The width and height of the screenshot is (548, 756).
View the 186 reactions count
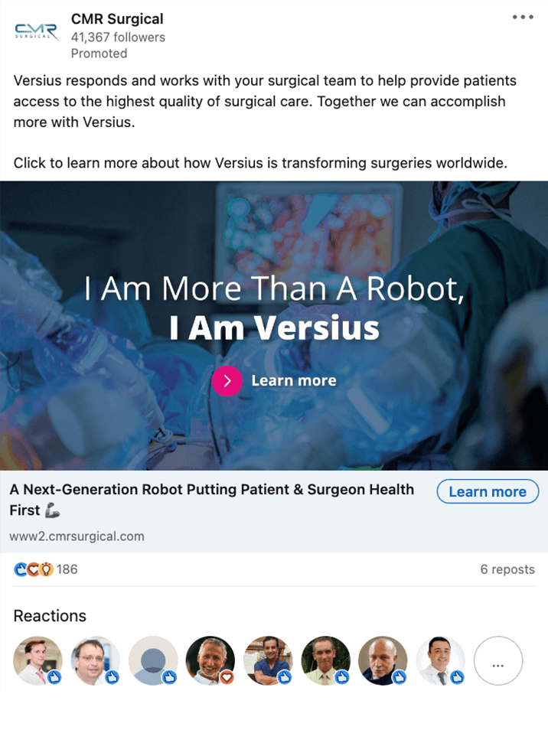tap(67, 569)
